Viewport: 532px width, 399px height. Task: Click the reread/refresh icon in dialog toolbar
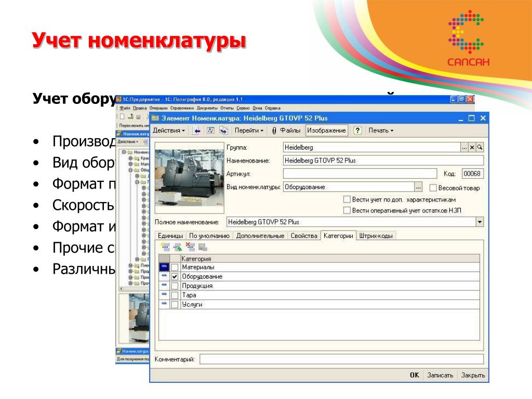[x=210, y=130]
